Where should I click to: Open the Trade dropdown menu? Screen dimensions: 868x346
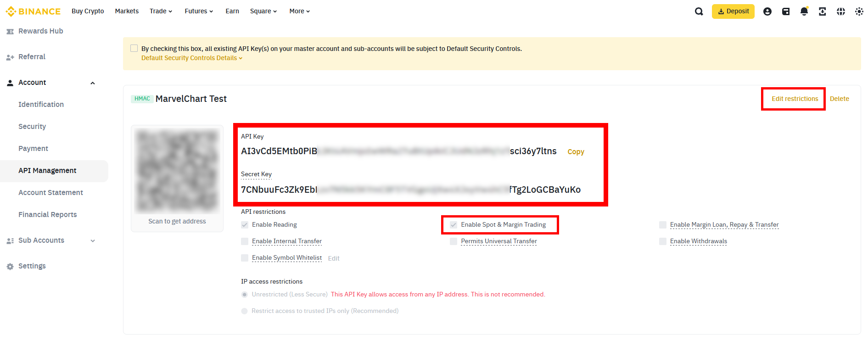161,11
